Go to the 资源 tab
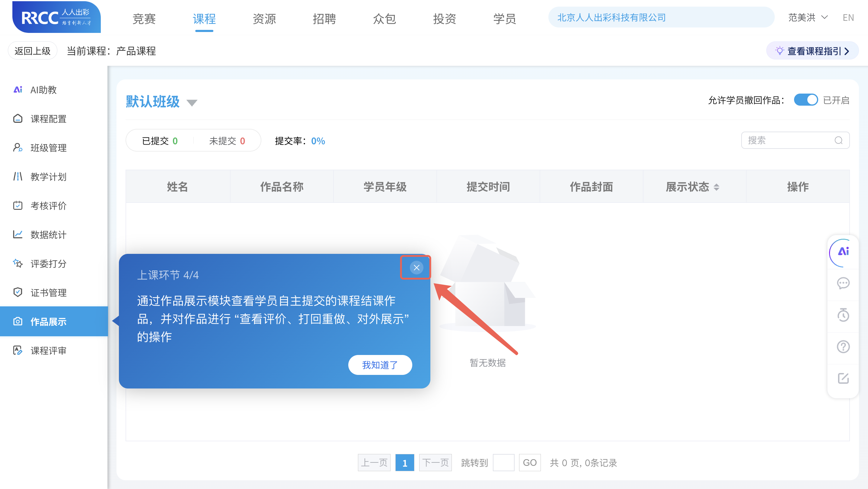The image size is (868, 489). [x=264, y=18]
